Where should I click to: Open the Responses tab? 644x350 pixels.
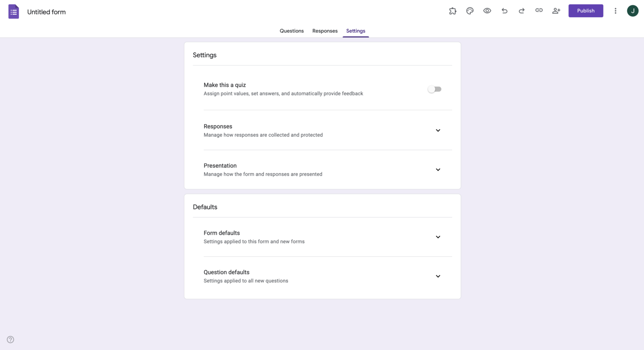point(325,31)
